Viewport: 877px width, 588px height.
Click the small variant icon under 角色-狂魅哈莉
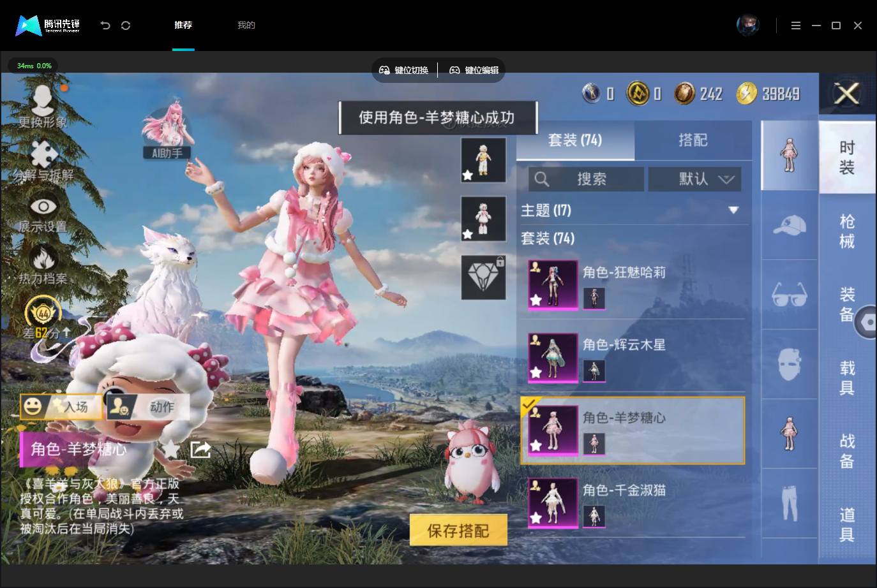click(x=594, y=298)
